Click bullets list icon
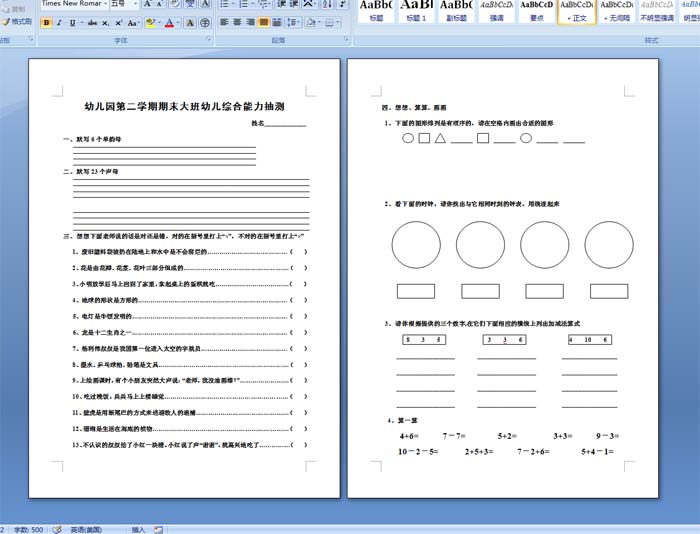 point(227,4)
